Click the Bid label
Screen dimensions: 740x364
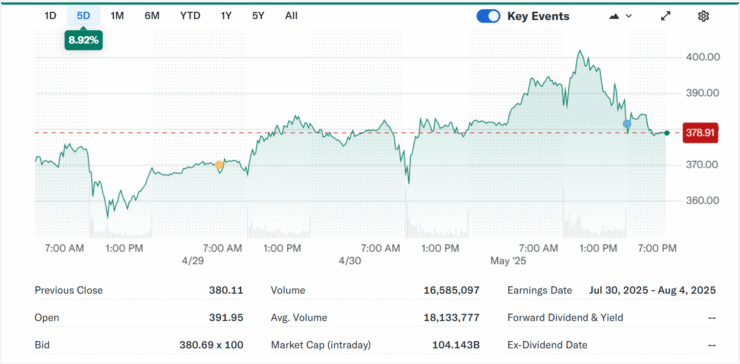[42, 345]
